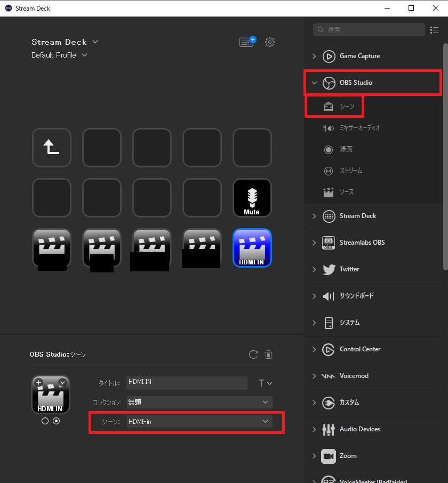The width and height of the screenshot is (448, 483).
Task: Click the plus on the key icon preview
Action: (39, 383)
